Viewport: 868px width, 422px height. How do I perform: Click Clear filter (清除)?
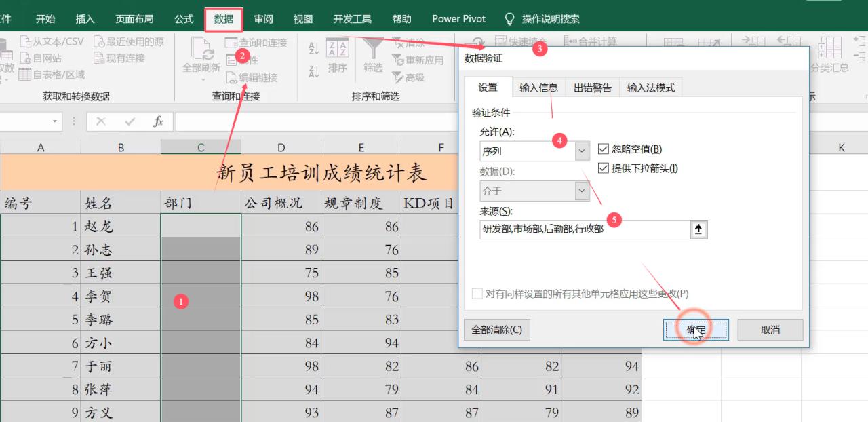408,43
